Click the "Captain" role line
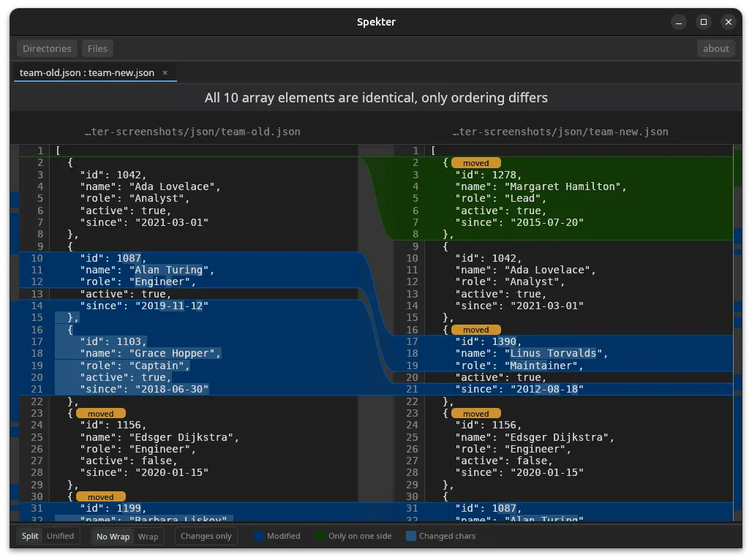Screen dimensions: 752x560 (135, 366)
